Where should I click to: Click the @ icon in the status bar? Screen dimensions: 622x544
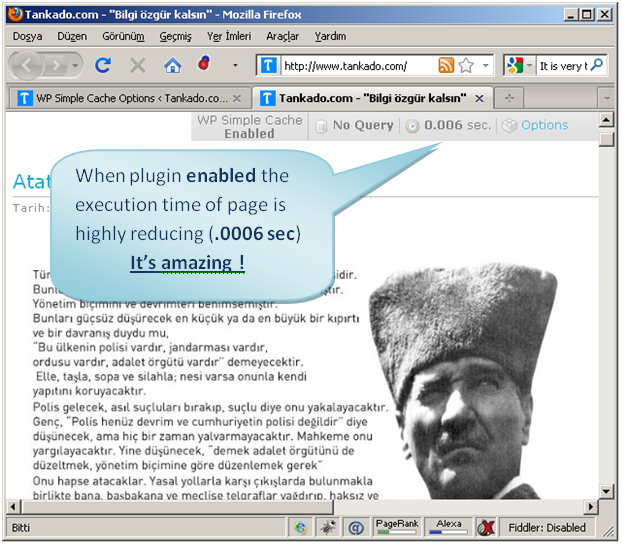[x=355, y=527]
